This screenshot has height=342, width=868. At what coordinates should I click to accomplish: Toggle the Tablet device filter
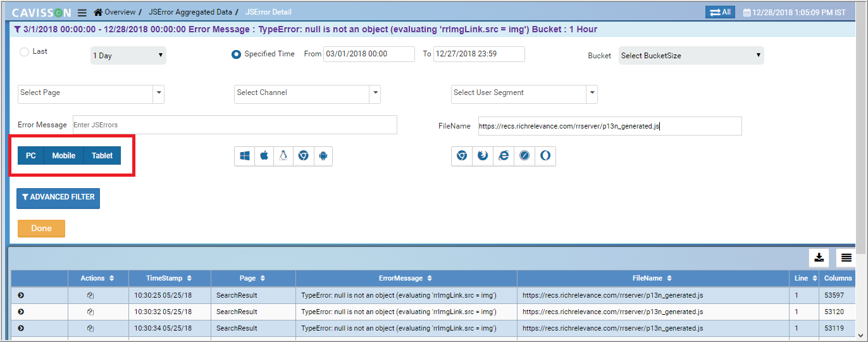[102, 156]
